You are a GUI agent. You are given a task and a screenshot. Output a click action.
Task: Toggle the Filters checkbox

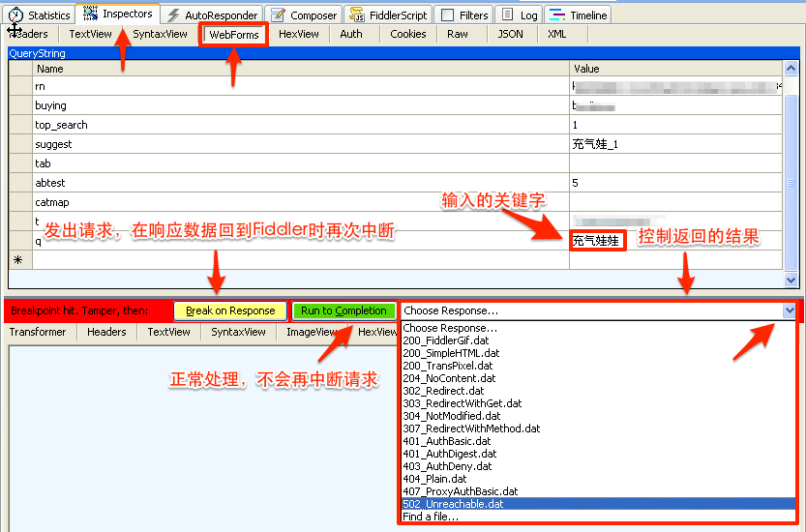448,15
